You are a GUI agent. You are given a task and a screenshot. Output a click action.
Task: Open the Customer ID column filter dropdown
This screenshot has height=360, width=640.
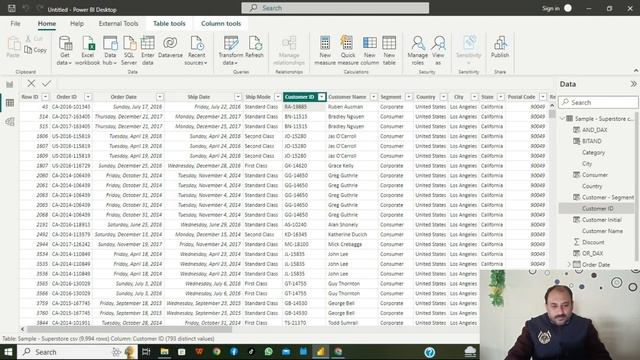click(x=322, y=97)
